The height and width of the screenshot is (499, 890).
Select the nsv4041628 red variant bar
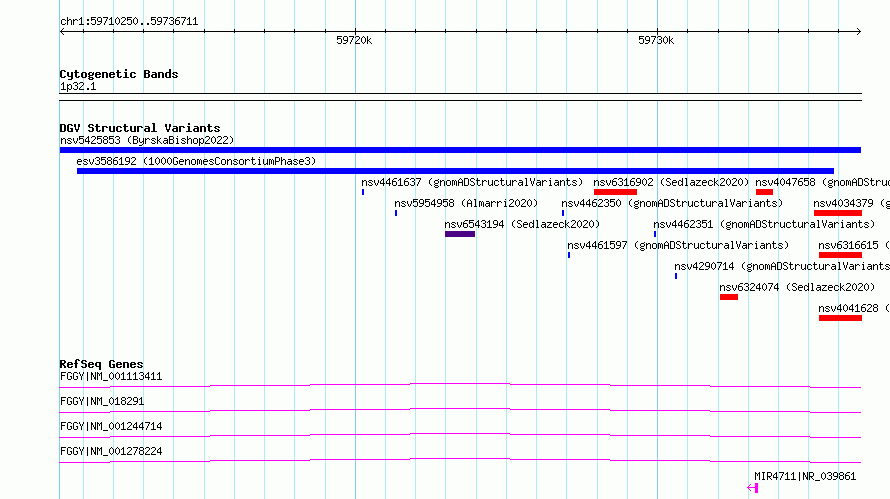coord(840,318)
